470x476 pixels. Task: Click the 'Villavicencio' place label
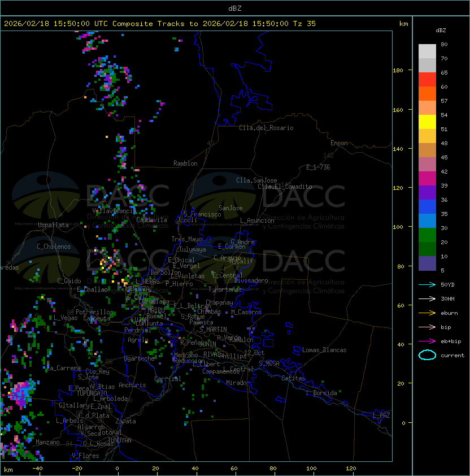point(114,210)
